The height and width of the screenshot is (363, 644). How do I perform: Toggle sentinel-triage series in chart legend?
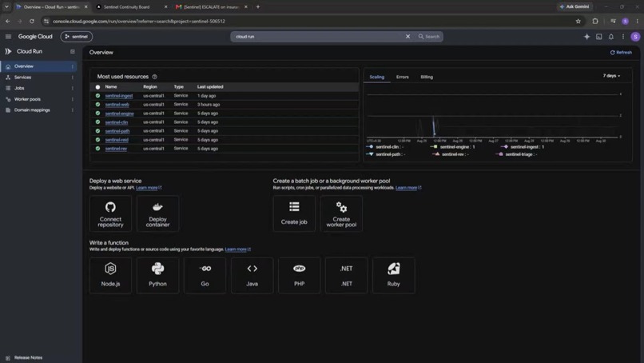pos(517,154)
